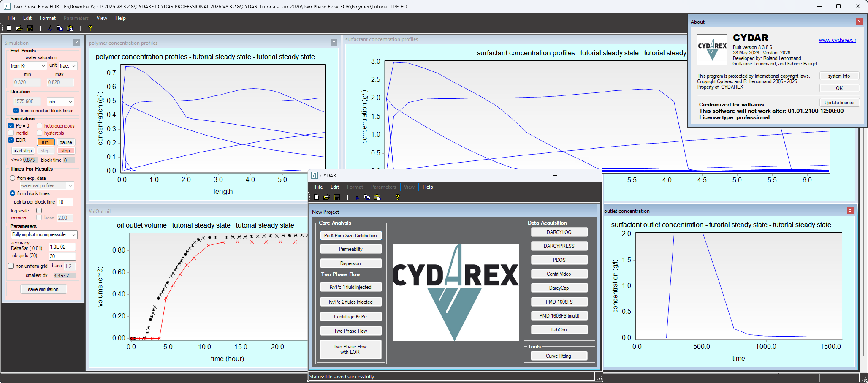Enable the non uniform grid checkbox
Screen dimensions: 868x383
pyautogui.click(x=11, y=266)
